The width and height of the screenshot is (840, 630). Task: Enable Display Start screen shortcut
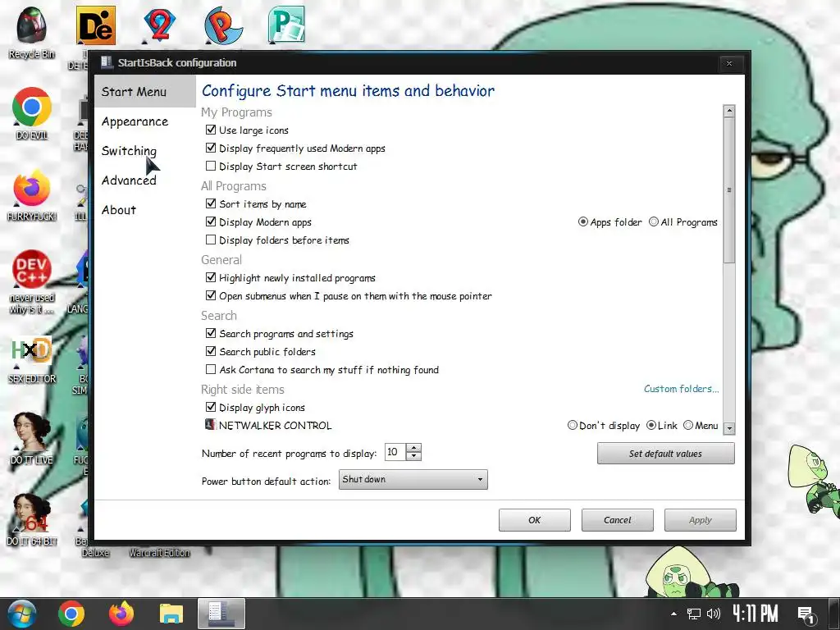point(211,166)
